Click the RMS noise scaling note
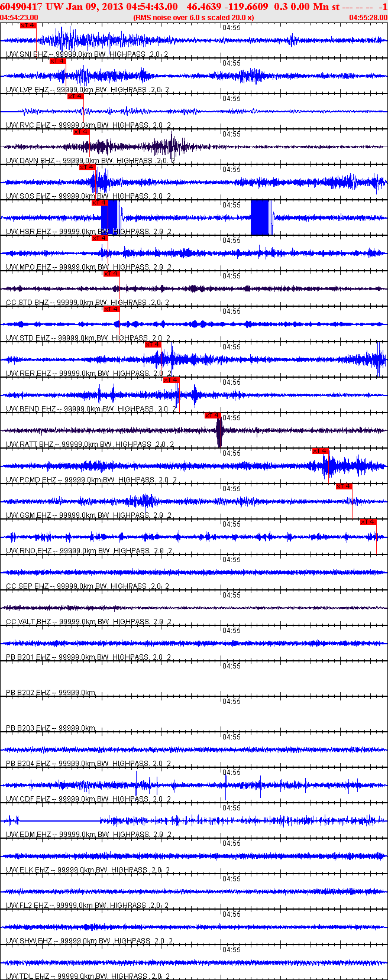 point(194,18)
